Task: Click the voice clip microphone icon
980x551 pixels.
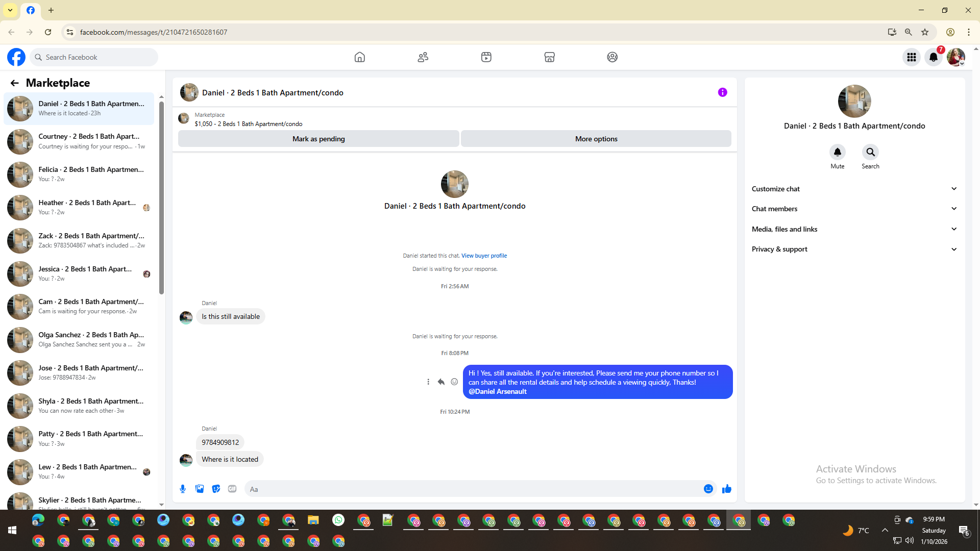Action: [x=183, y=489]
